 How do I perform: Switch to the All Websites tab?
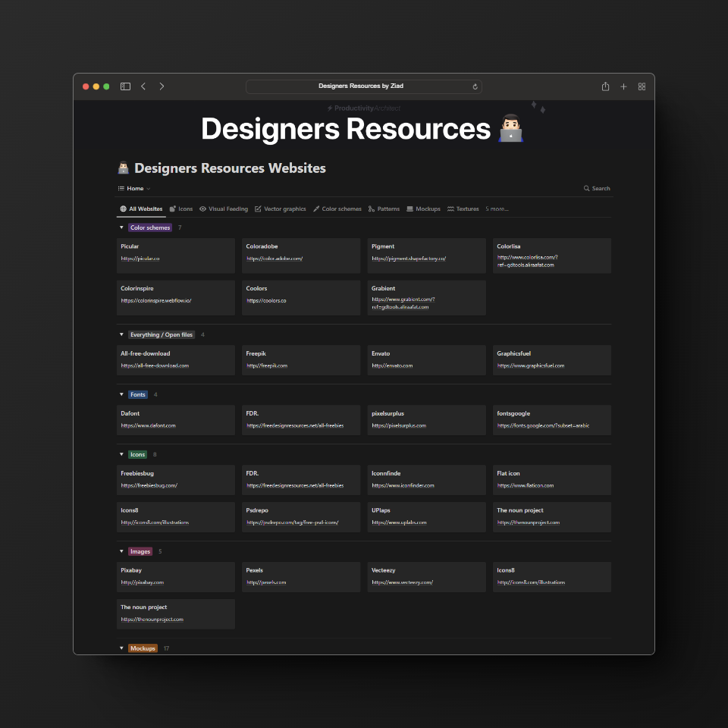point(140,209)
